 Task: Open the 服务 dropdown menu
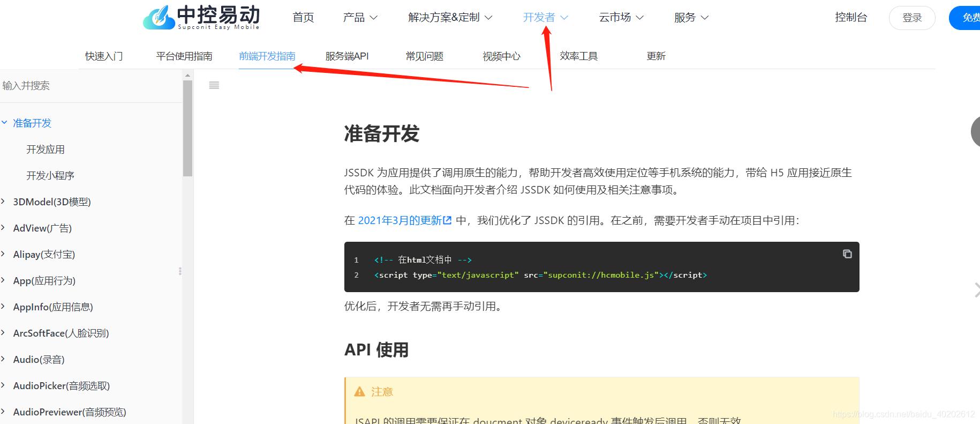(691, 18)
